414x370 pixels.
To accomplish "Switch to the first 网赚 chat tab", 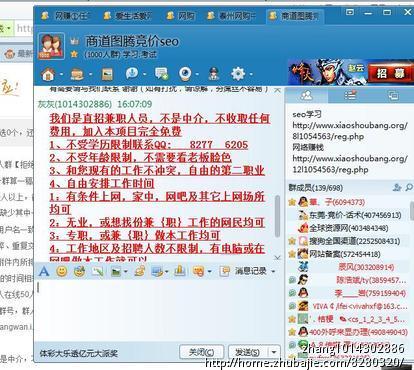I will coord(66,16).
